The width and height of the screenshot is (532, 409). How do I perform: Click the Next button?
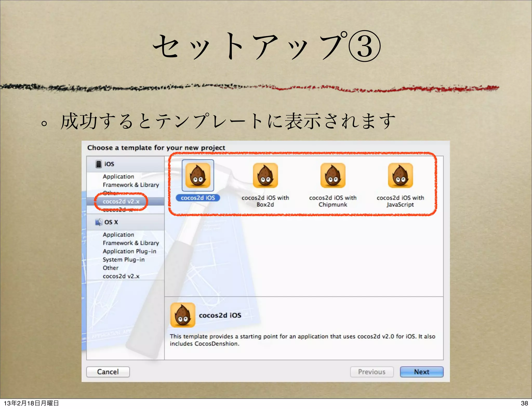422,372
